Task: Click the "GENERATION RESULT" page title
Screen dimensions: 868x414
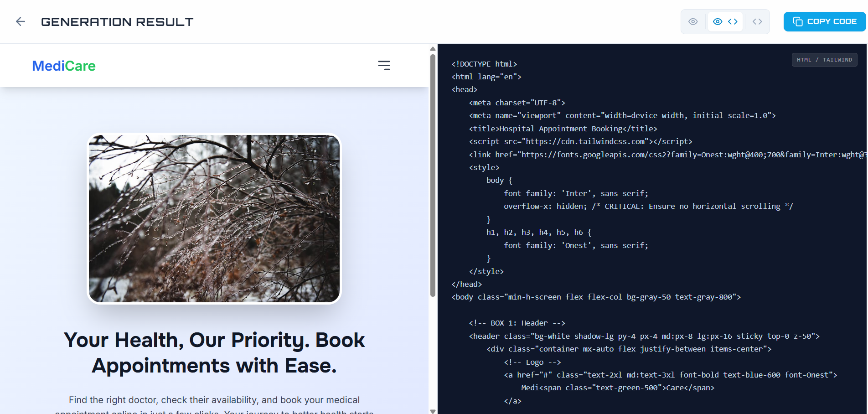Action: click(x=117, y=22)
